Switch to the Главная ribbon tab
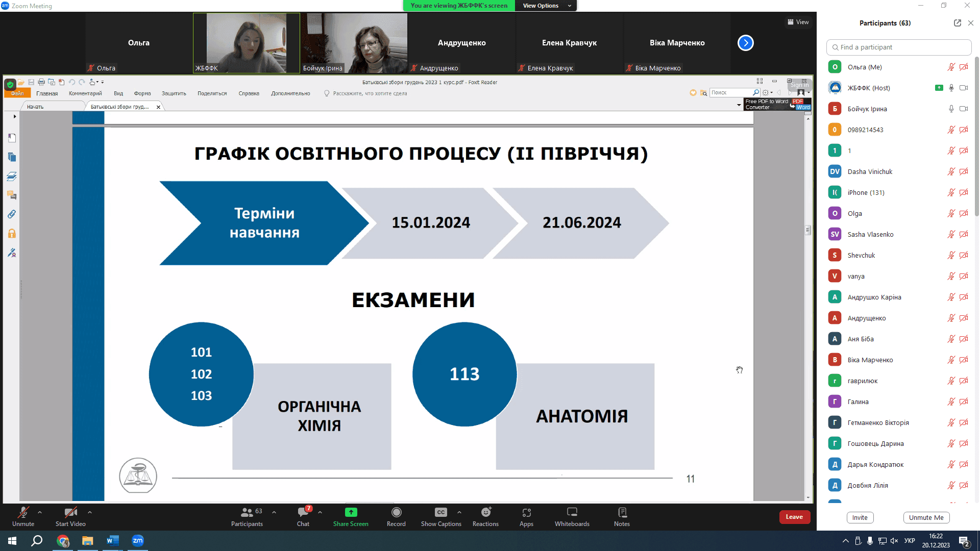 pos(47,93)
